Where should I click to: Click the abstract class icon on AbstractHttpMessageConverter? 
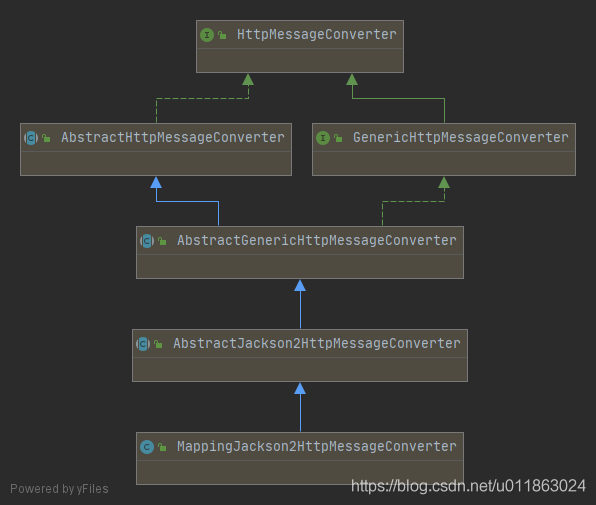coord(31,138)
